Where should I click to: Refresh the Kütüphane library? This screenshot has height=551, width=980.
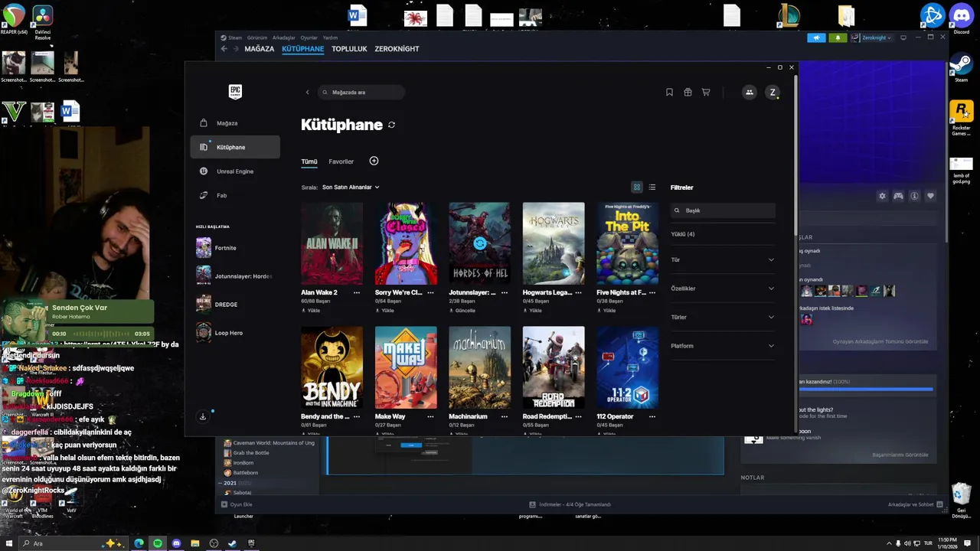[391, 125]
